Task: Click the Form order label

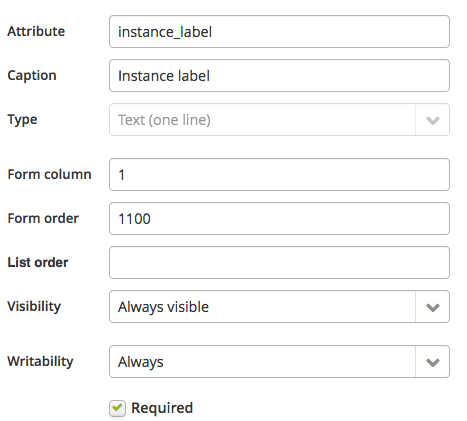Action: [43, 218]
